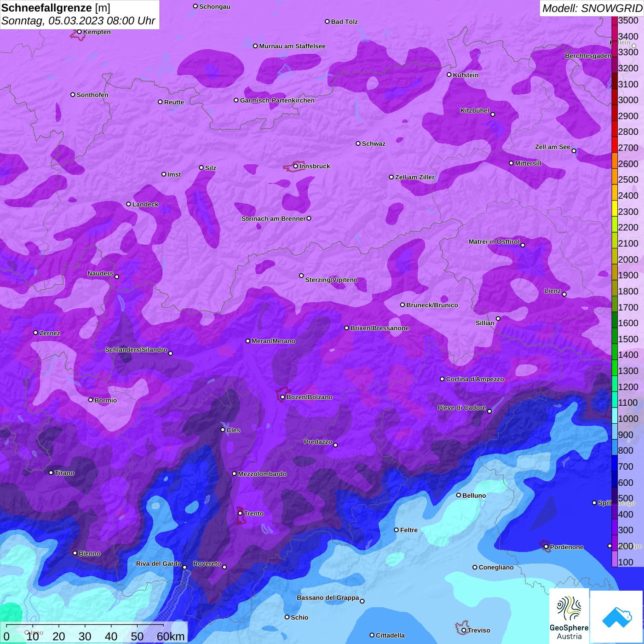The image size is (644, 644).
Task: Select the Lienz marker dot
Action: point(564,294)
